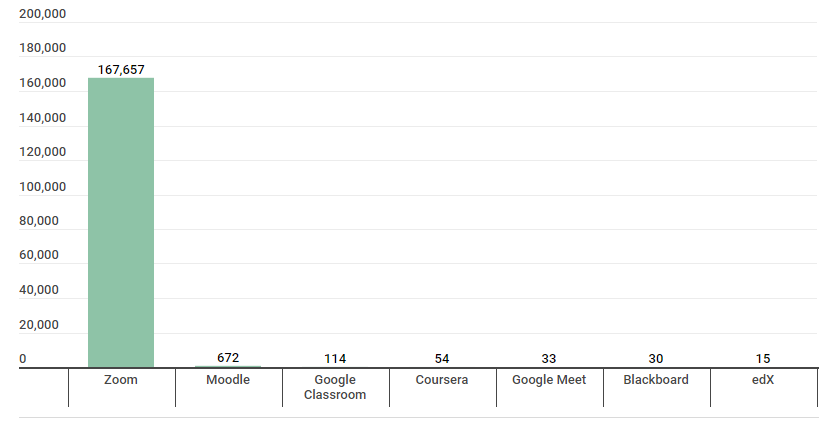This screenshot has width=830, height=423.
Task: Select the Zoom axis label
Action: (x=121, y=380)
